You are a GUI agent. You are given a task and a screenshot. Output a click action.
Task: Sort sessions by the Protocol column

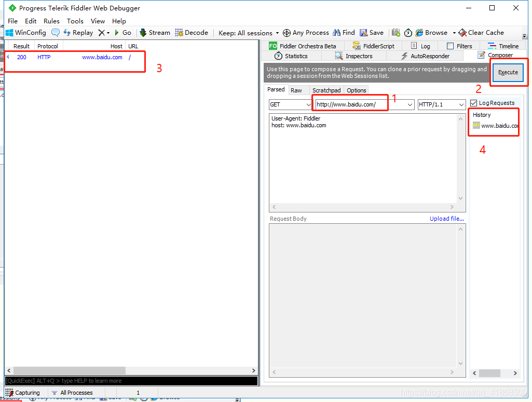48,46
